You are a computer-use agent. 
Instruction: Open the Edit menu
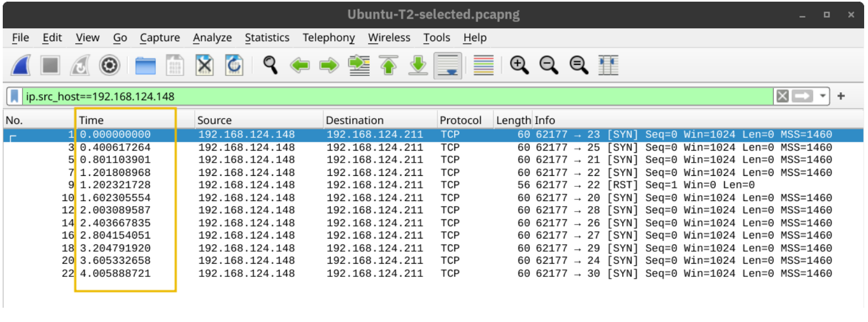pyautogui.click(x=52, y=37)
